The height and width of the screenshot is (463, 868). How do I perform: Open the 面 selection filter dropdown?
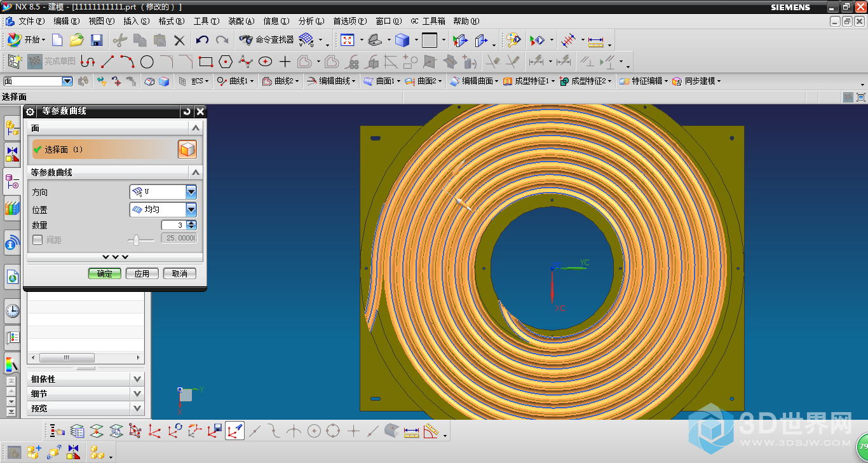tap(67, 81)
